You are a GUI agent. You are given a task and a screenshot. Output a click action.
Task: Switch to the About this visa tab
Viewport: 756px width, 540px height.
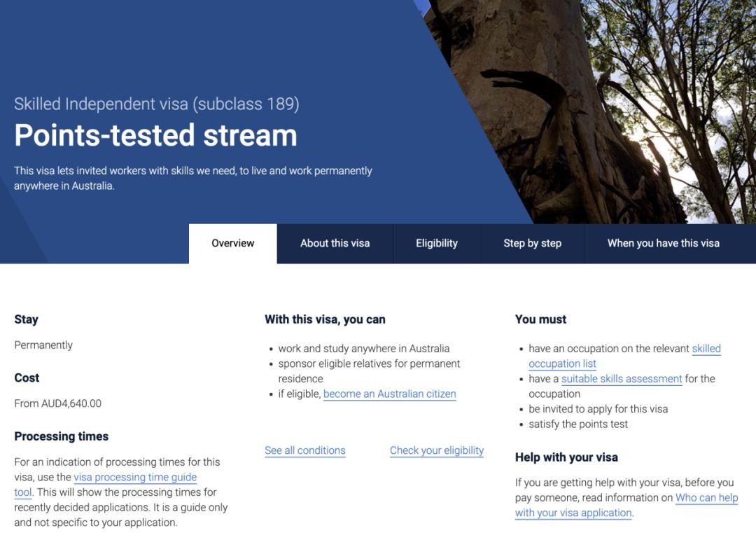335,244
